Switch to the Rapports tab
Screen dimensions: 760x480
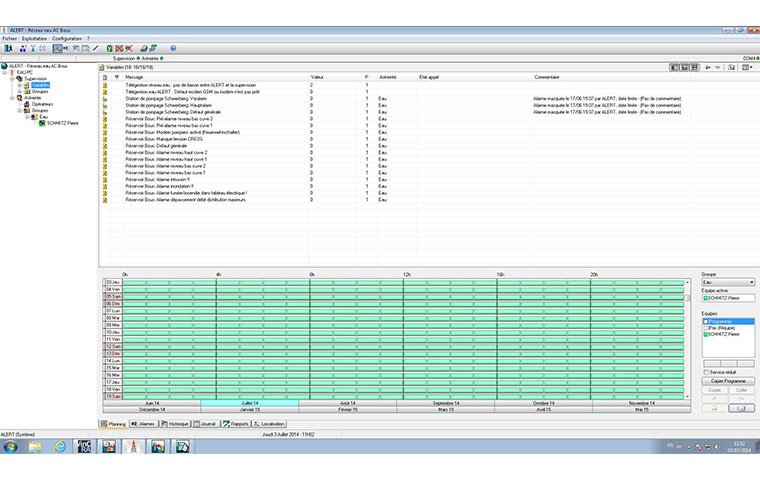click(236, 424)
